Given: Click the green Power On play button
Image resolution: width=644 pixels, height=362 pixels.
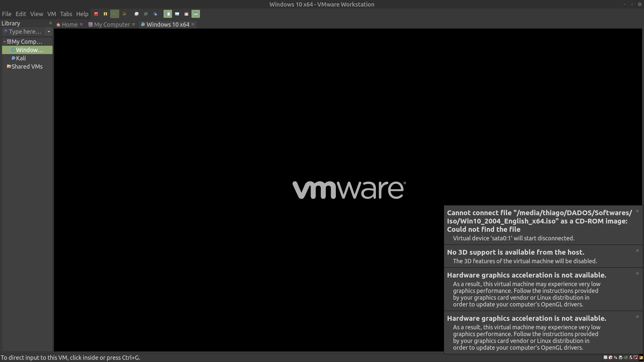Looking at the screenshot, I should pos(114,14).
